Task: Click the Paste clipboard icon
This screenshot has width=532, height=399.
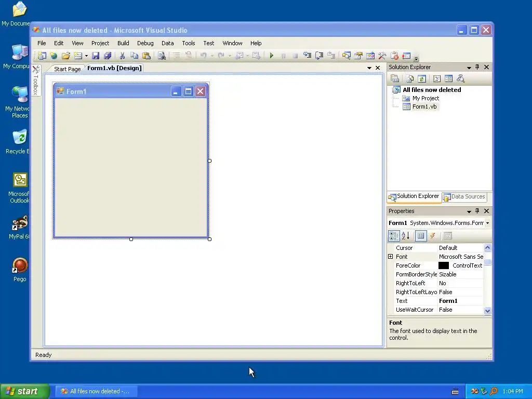Action: [x=147, y=56]
